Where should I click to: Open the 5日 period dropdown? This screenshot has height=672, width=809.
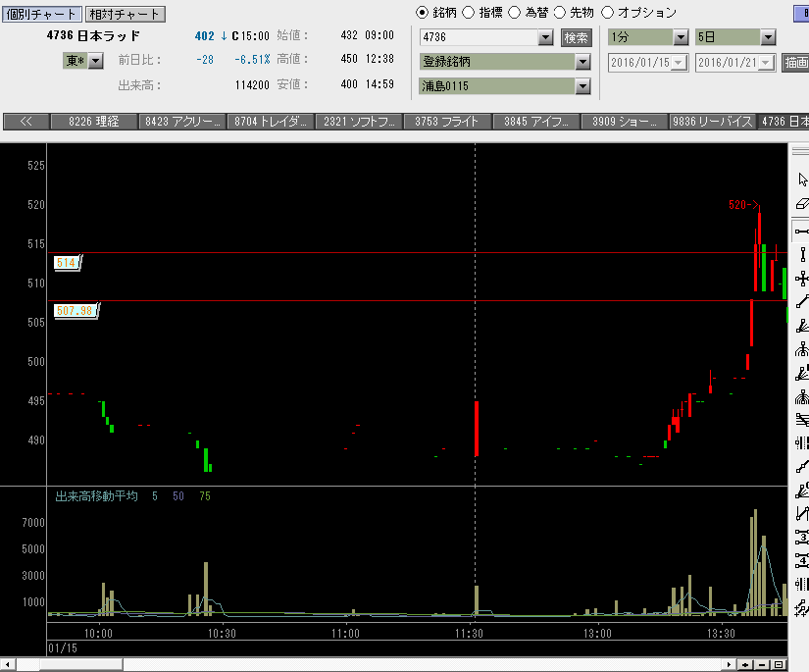pyautogui.click(x=768, y=37)
